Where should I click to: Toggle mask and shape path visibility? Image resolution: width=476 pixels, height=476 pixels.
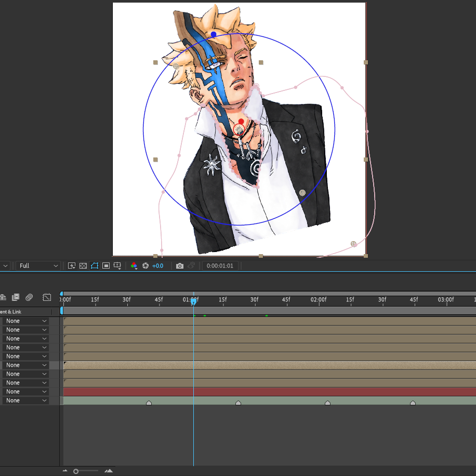(95, 266)
